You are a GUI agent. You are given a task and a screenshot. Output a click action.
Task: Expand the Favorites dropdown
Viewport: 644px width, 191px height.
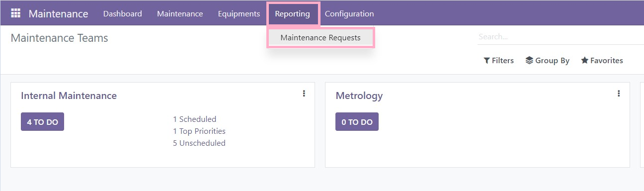pyautogui.click(x=602, y=61)
